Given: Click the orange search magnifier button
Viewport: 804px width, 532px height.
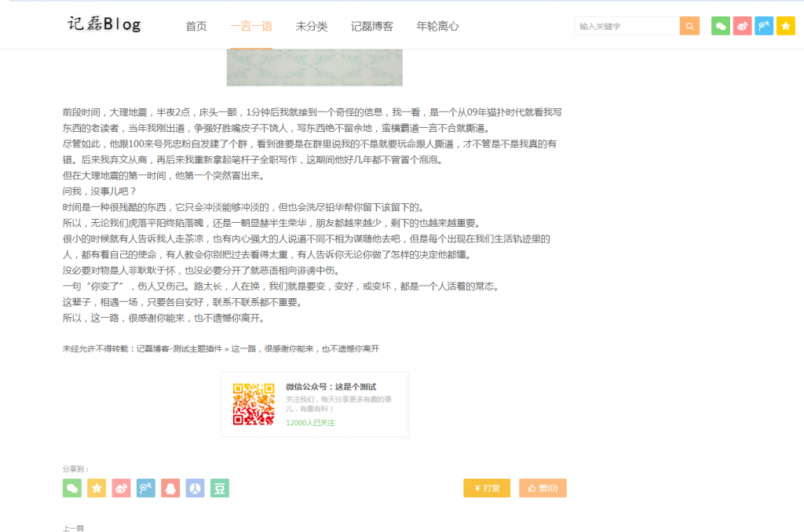Looking at the screenshot, I should click(x=689, y=26).
